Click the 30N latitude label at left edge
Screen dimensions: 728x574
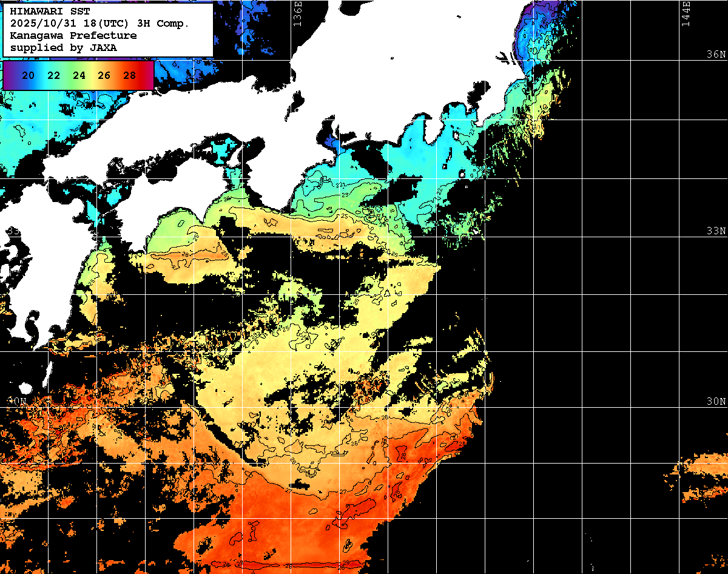15,402
